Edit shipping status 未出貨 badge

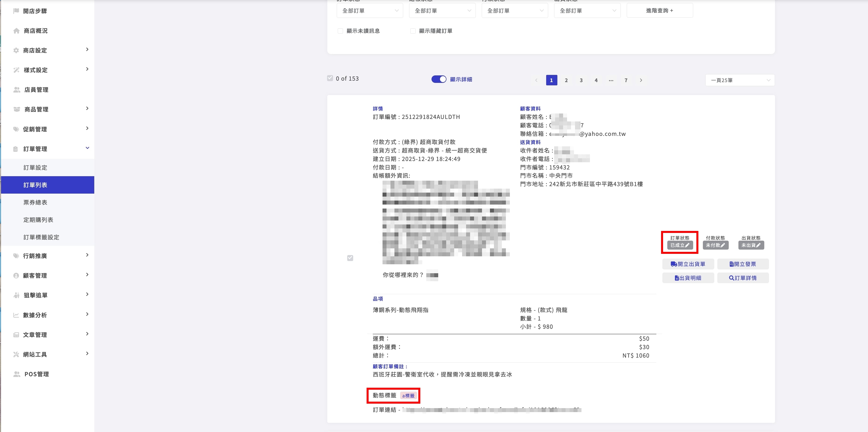tap(751, 245)
